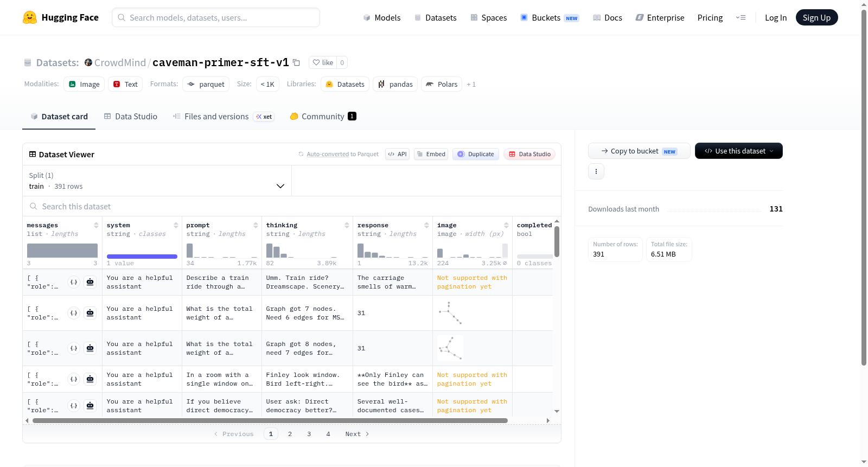Go to Models in the top navigation
The height and width of the screenshot is (467, 868).
382,17
